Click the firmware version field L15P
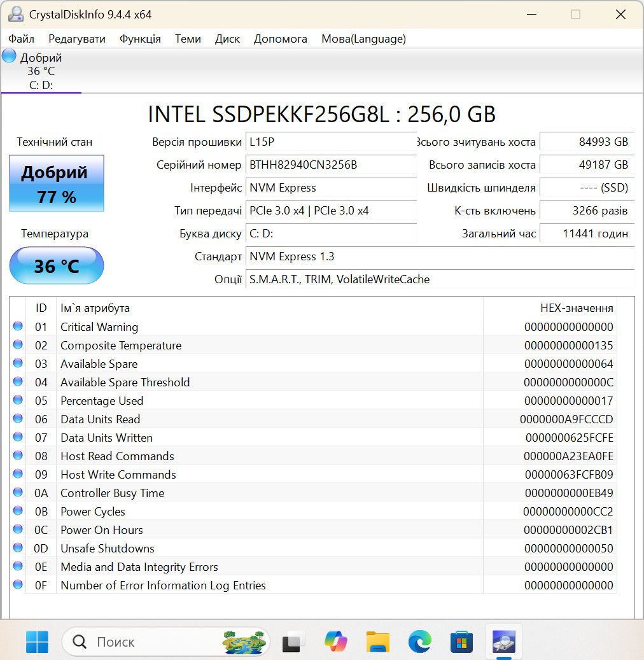Screen dimensions: 644x660 point(331,142)
